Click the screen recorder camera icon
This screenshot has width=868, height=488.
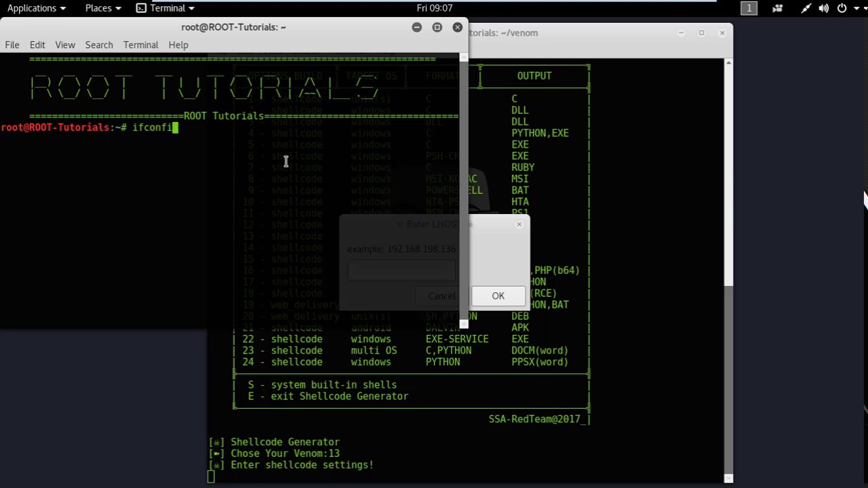[x=777, y=8]
